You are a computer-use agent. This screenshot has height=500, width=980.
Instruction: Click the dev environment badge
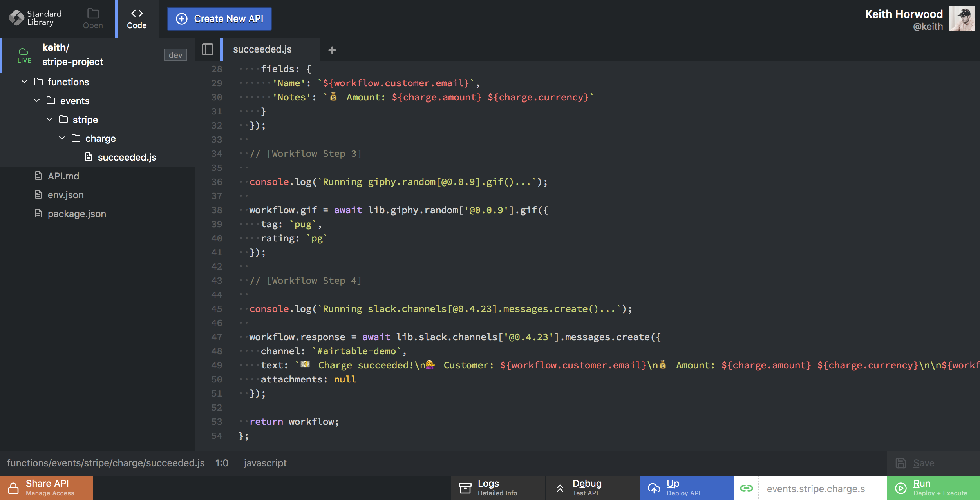[x=175, y=55]
